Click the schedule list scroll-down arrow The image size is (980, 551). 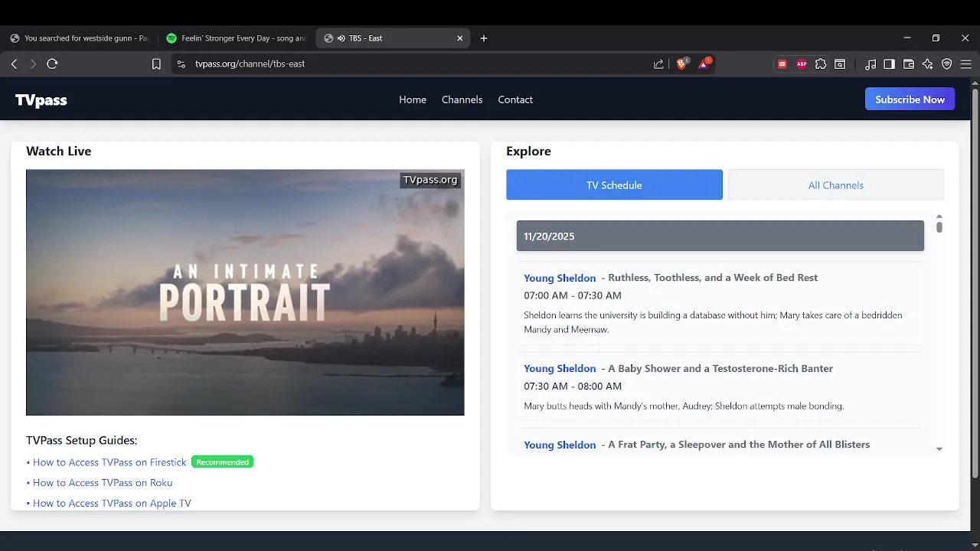939,449
